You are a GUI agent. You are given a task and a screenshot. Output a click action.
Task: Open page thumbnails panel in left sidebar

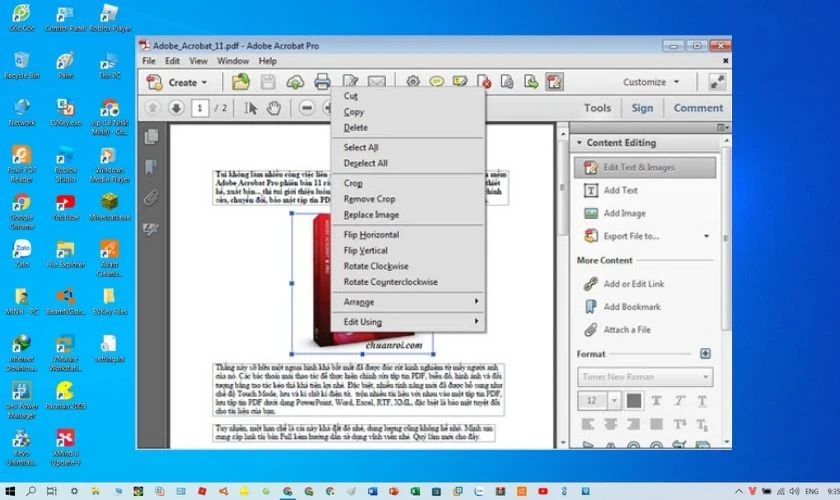coord(152,137)
